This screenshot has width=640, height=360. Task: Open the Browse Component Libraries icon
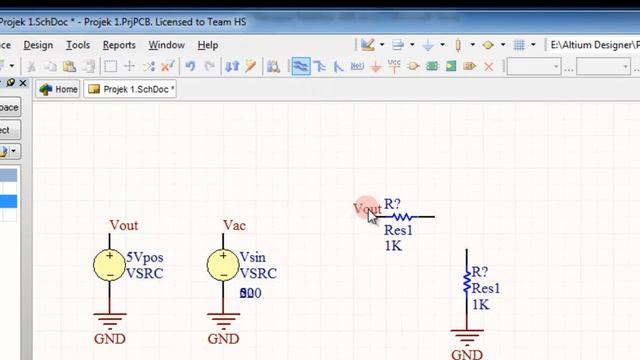[x=273, y=67]
